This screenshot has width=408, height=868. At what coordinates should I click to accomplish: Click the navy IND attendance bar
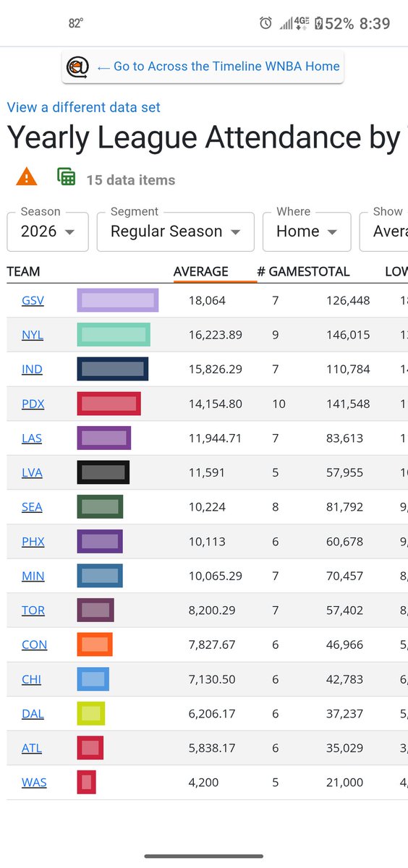(x=113, y=369)
